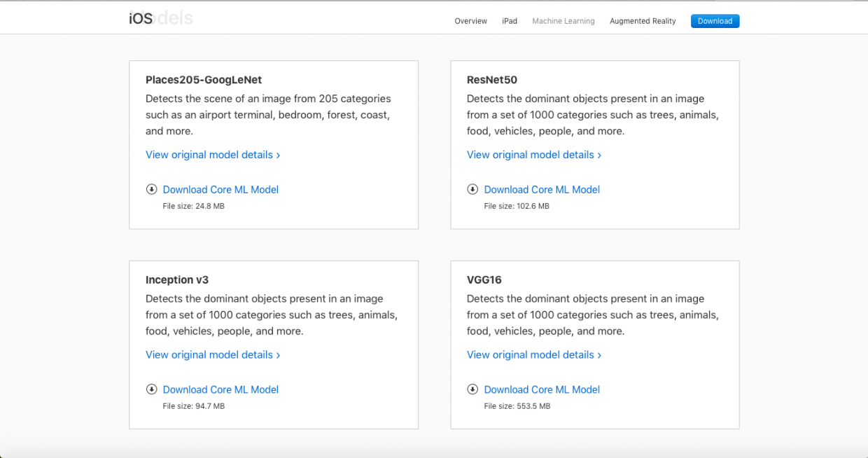
Task: Click the Places205-GoogLeNet card heading
Action: (x=204, y=80)
